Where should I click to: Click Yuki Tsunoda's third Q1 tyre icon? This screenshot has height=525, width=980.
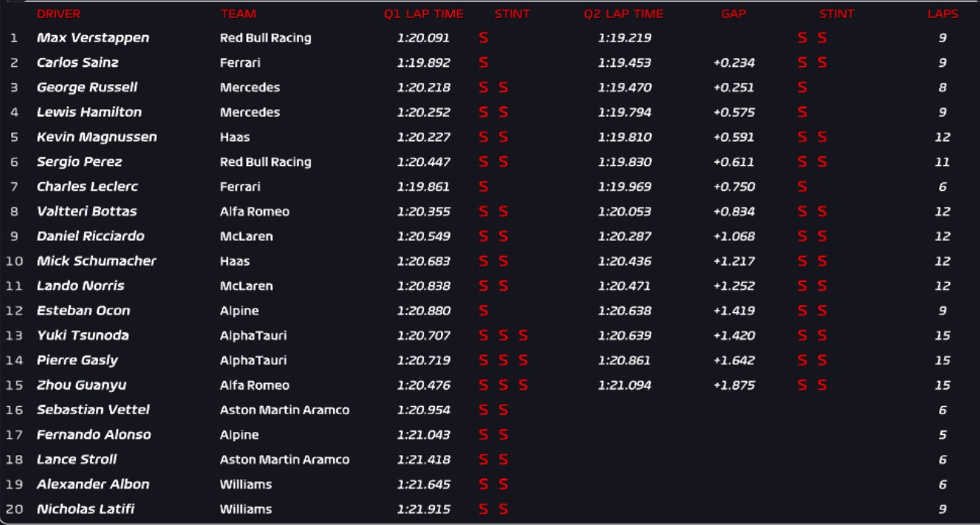pos(523,335)
